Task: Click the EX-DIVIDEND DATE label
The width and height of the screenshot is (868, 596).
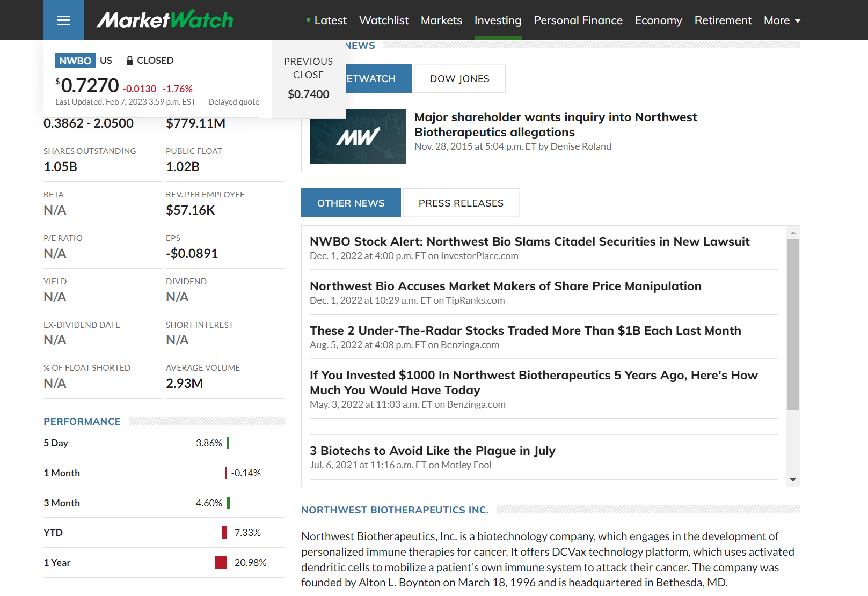Action: pyautogui.click(x=82, y=325)
